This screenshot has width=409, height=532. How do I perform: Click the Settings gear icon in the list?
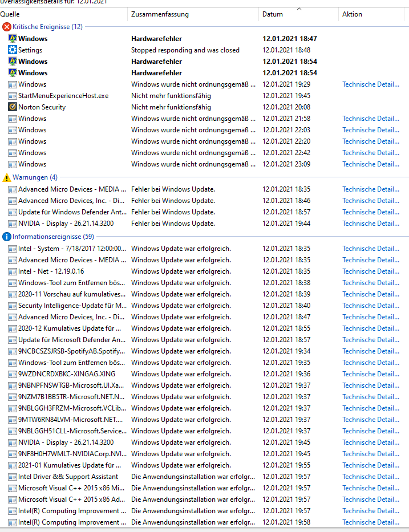(x=13, y=50)
